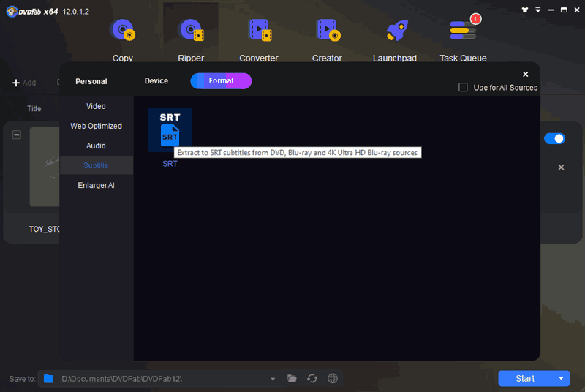585x392 pixels.
Task: Switch to the Personal tab
Action: click(x=91, y=81)
